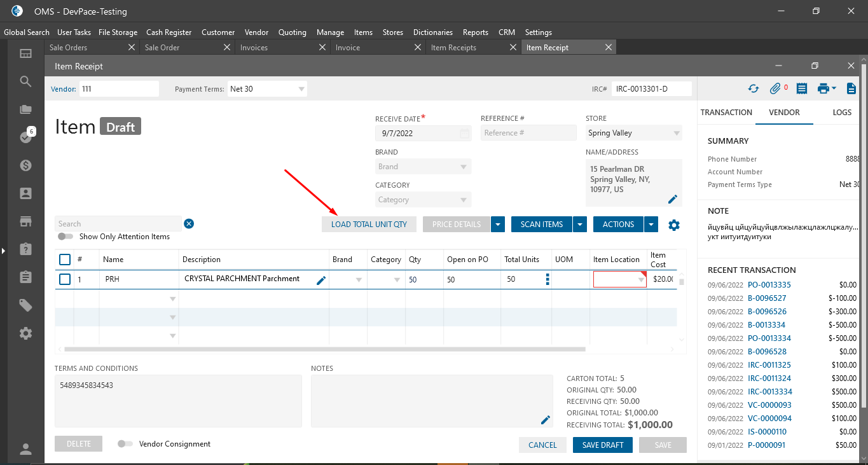Open the left sidebar search icon

(x=25, y=81)
